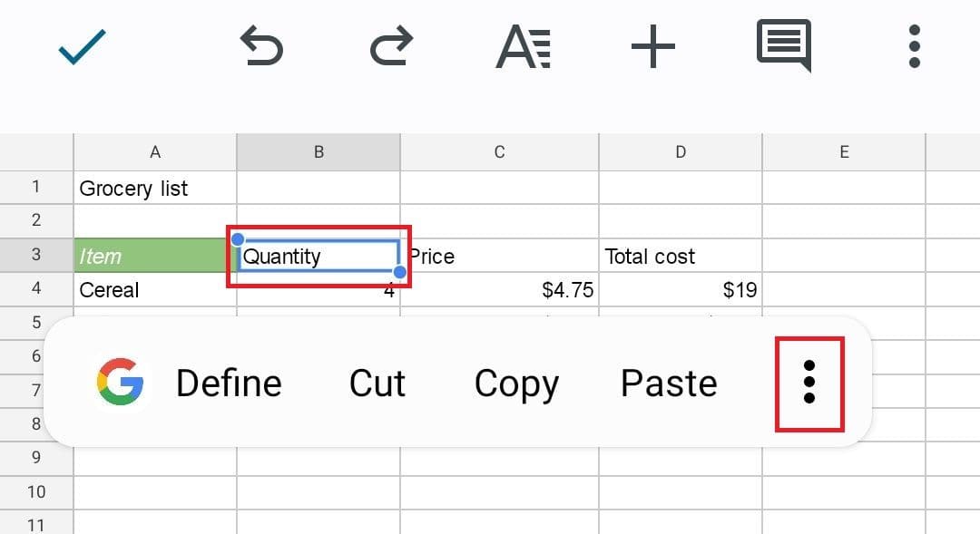Viewport: 980px width, 534px height.
Task: Choose Define from the popup menu
Action: pyautogui.click(x=229, y=384)
